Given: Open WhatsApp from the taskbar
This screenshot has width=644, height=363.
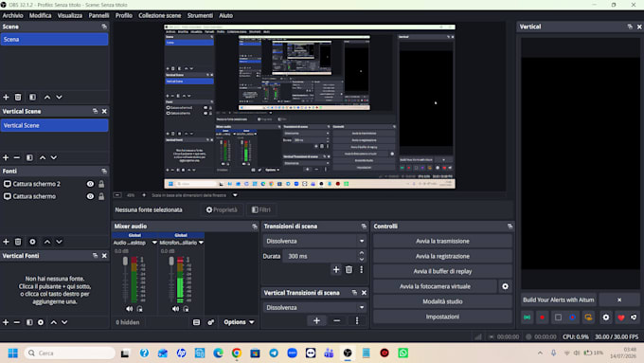Looking at the screenshot, I should pos(402,354).
